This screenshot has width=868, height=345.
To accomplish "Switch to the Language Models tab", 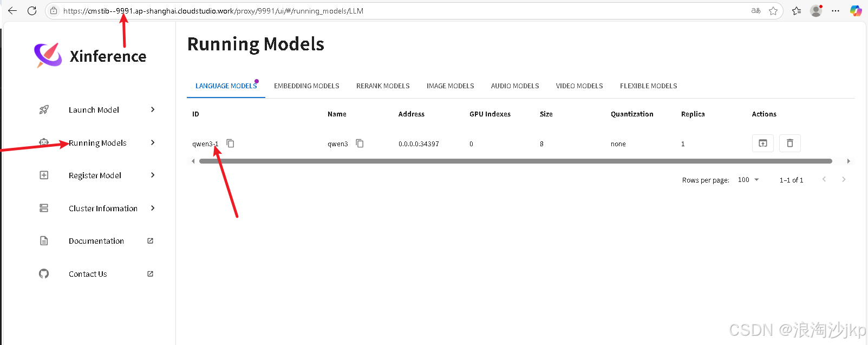I will pos(226,86).
